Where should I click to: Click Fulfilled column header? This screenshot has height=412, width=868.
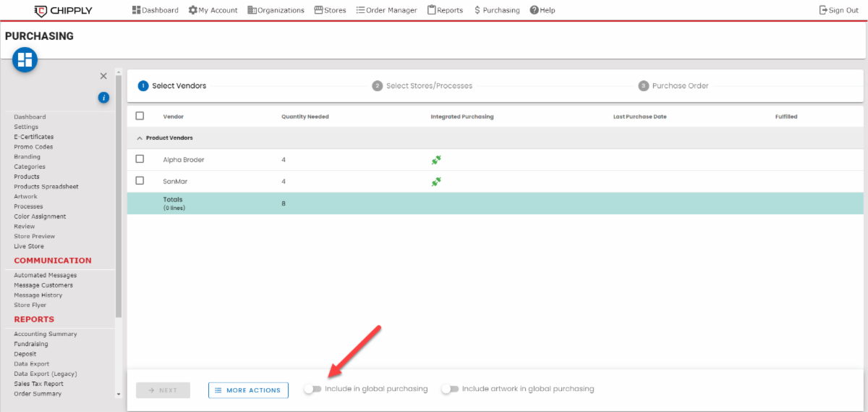786,117
